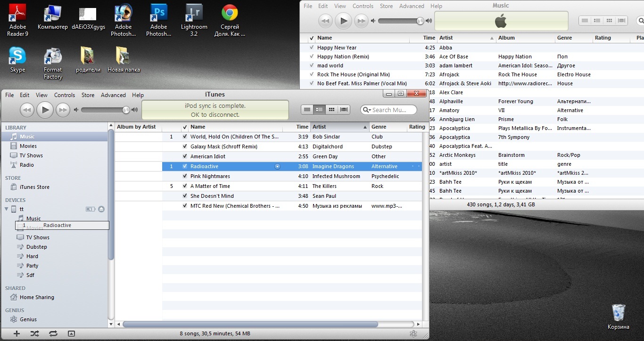
Task: Eject the tt iPod device
Action: [101, 209]
